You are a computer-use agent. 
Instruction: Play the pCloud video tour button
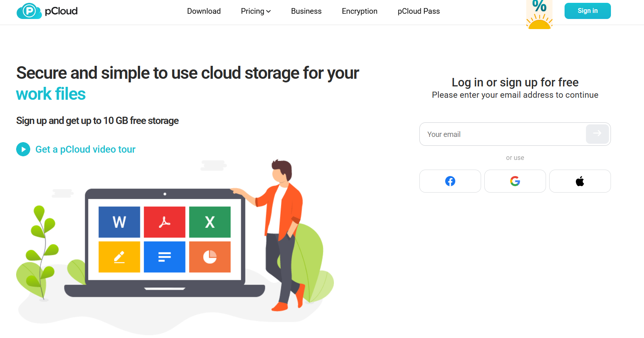(x=23, y=149)
